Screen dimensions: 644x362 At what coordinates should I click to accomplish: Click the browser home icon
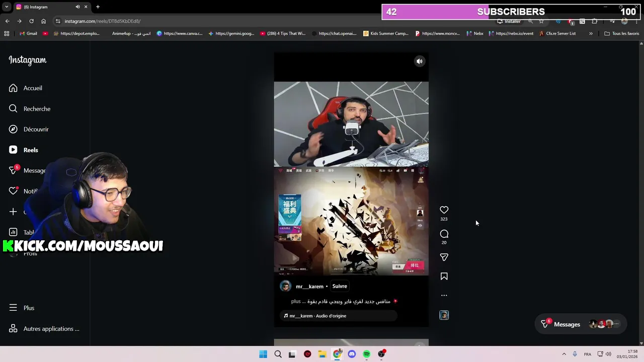(x=43, y=21)
